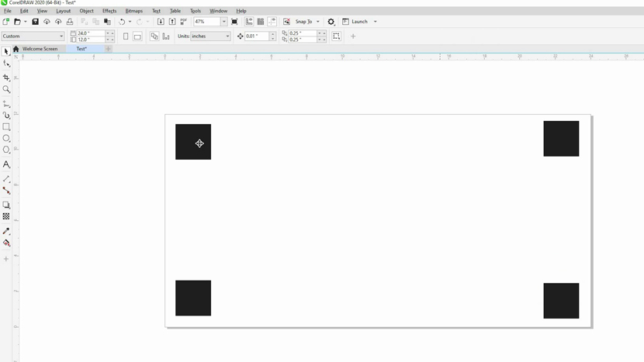Open the Effects menu
Screen dimensions: 644x362
pos(109,11)
